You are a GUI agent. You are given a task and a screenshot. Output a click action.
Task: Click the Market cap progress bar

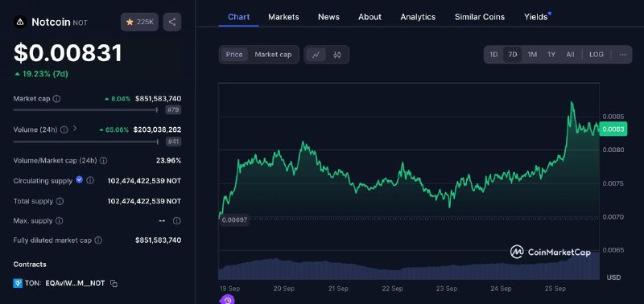(86, 110)
